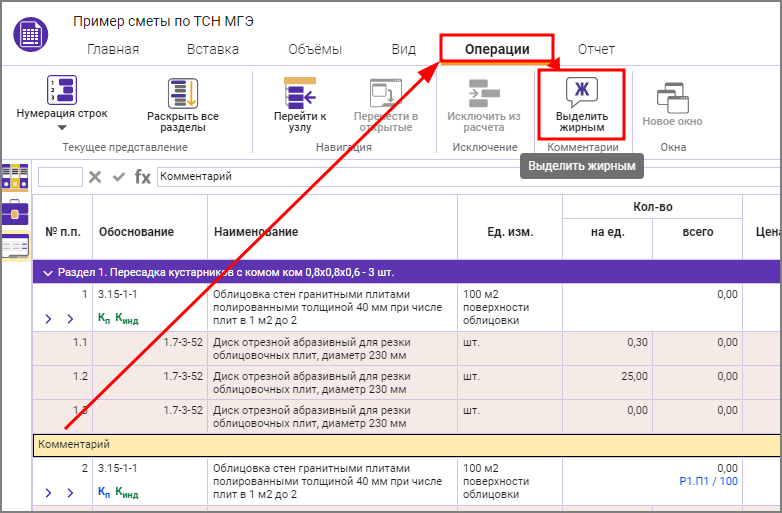Expand the first chevron under row 1
The height and width of the screenshot is (513, 782).
coord(48,319)
